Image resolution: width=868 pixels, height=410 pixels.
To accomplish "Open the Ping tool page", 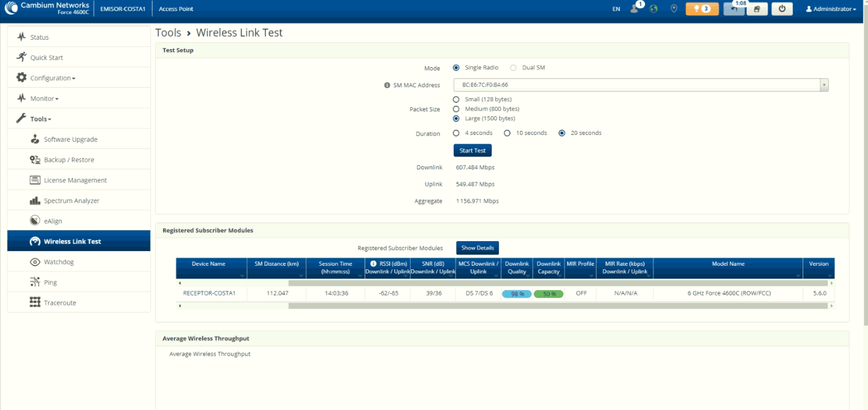I will click(79, 282).
